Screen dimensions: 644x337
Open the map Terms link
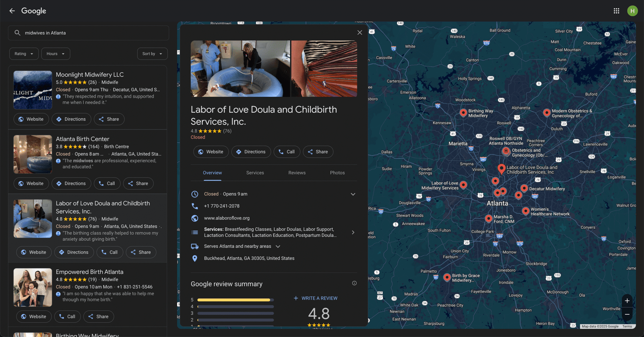(627, 327)
